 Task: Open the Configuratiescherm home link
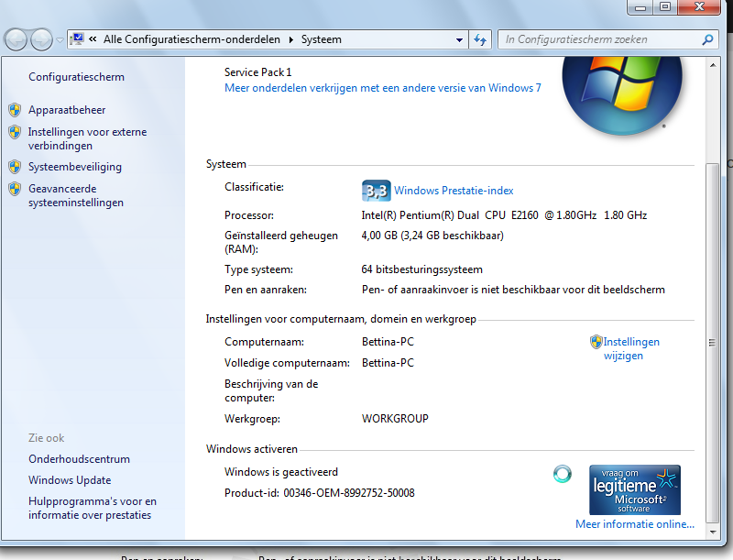click(76, 77)
